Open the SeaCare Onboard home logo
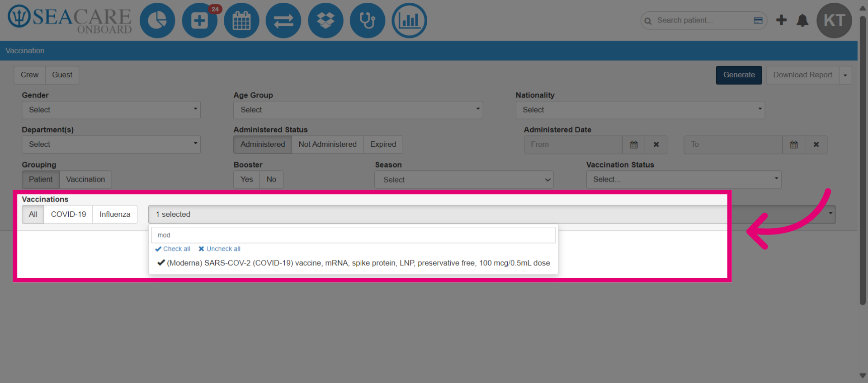 click(70, 19)
